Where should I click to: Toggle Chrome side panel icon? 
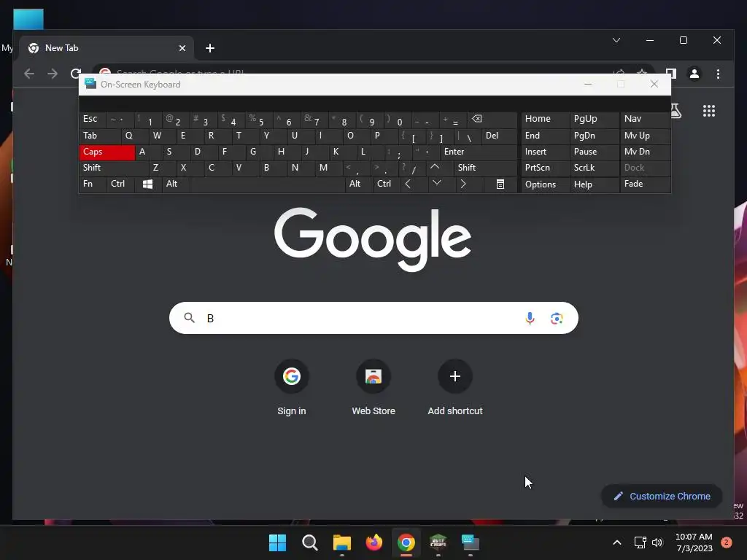pyautogui.click(x=671, y=74)
